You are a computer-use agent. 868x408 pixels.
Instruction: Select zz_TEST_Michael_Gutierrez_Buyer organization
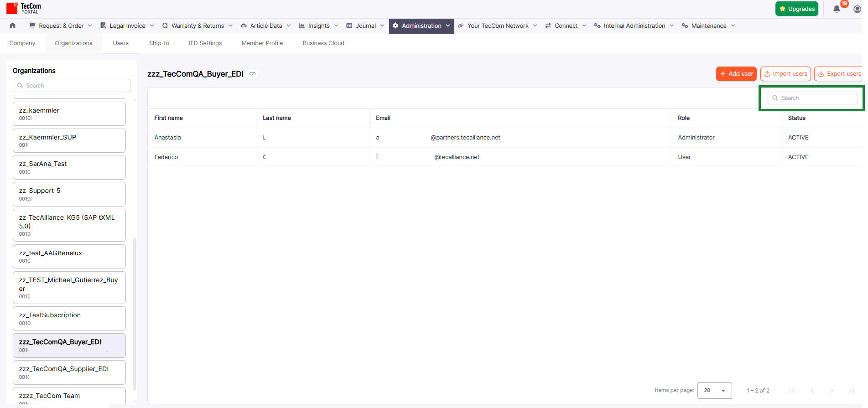pos(69,288)
